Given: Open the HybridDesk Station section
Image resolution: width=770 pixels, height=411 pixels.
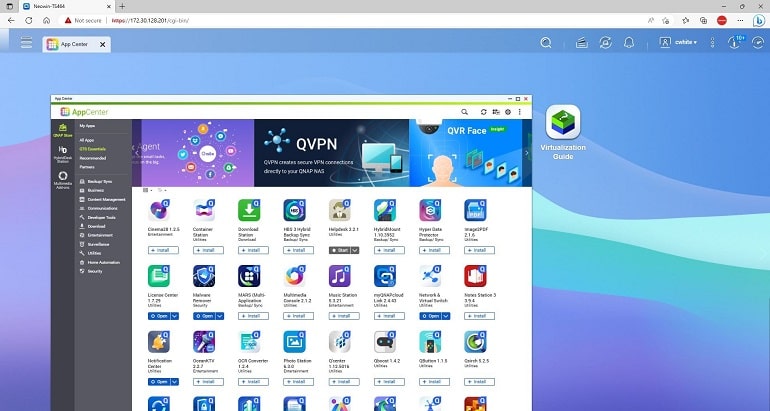Looking at the screenshot, I should pyautogui.click(x=63, y=154).
